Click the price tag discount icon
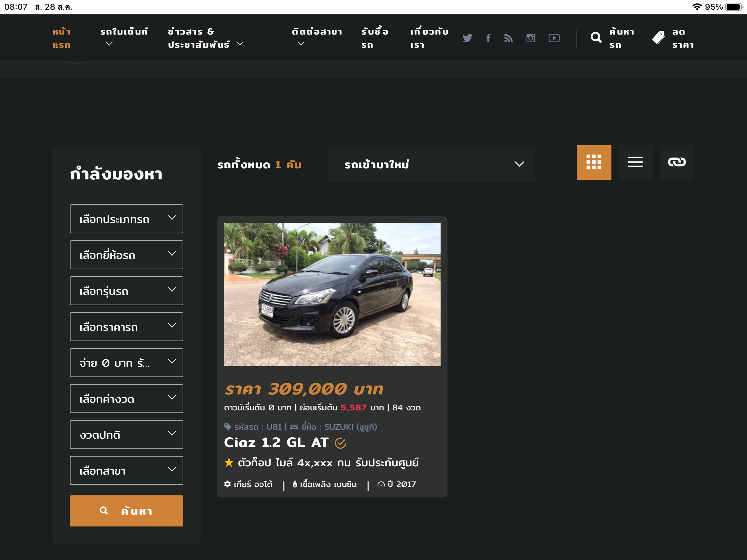Screen dimensions: 747x560 658,37
